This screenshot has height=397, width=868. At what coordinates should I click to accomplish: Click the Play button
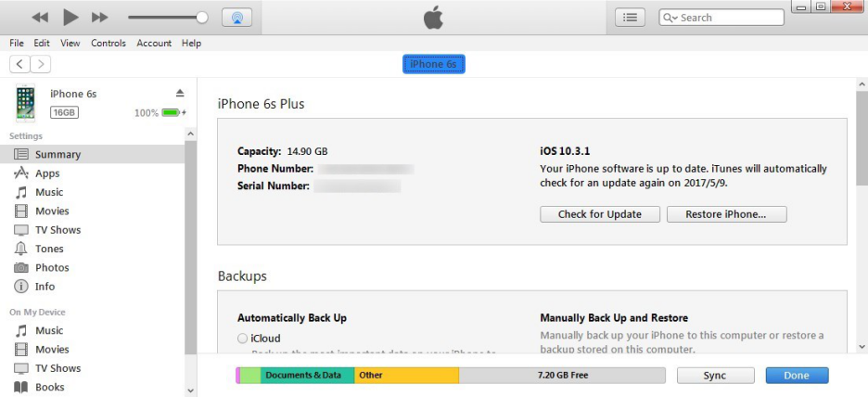pyautogui.click(x=70, y=18)
